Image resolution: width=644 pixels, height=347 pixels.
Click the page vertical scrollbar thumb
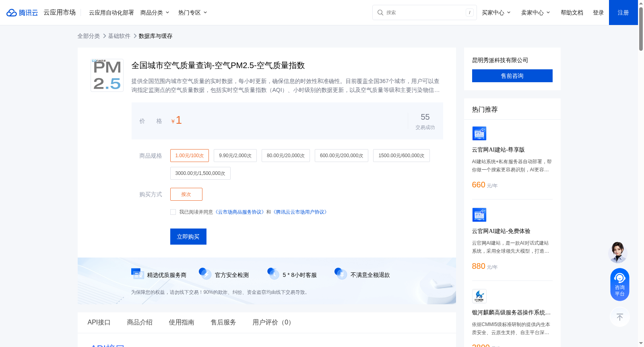(641, 29)
